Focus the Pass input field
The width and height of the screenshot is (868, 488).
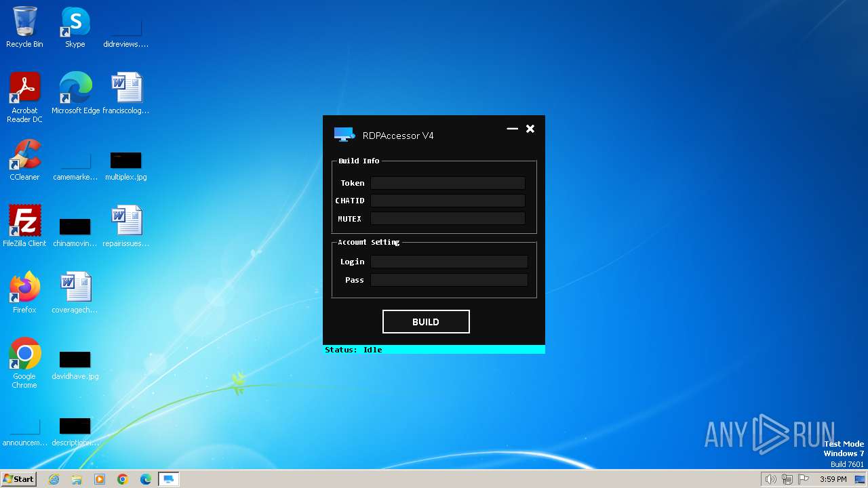point(449,280)
